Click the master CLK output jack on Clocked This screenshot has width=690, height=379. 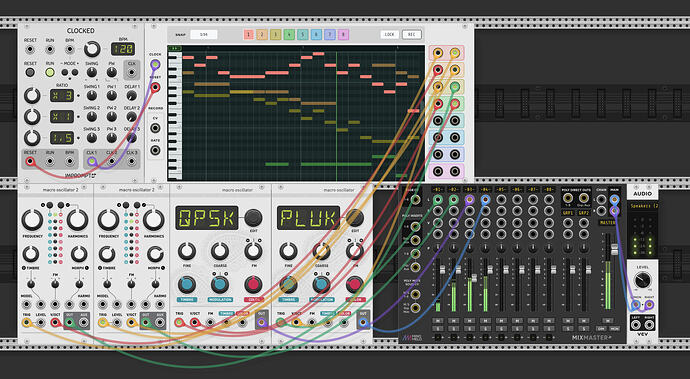(132, 73)
